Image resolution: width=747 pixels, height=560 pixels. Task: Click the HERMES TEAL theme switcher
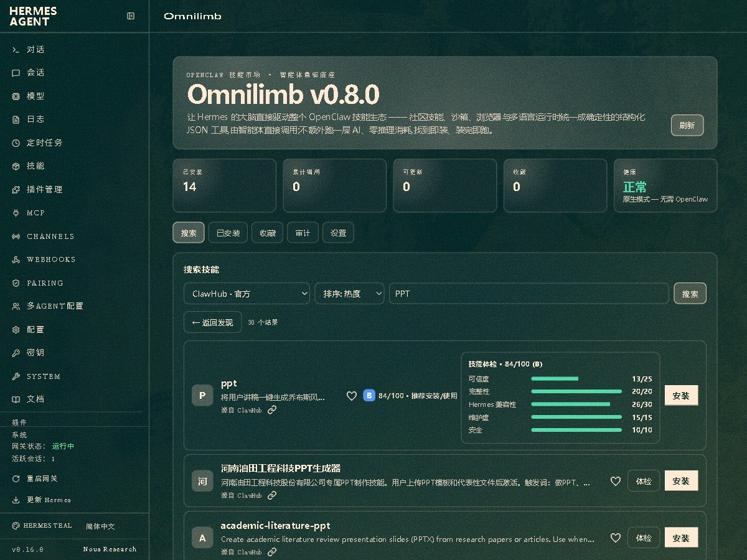coord(42,526)
